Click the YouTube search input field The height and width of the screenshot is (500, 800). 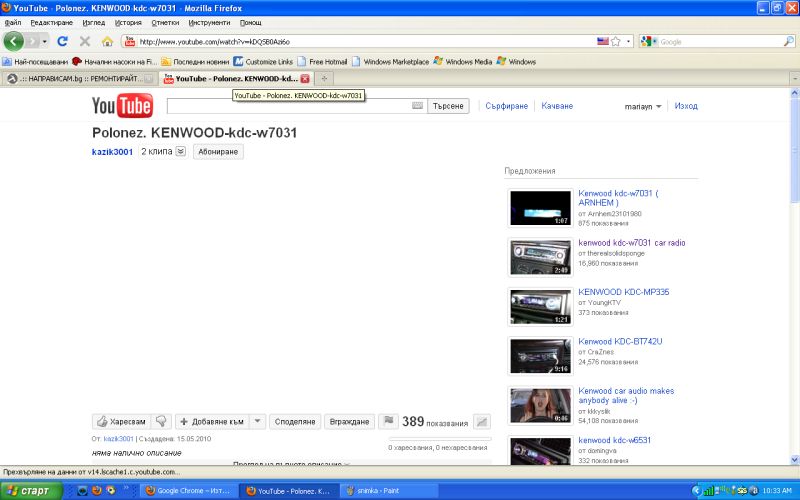click(290, 105)
